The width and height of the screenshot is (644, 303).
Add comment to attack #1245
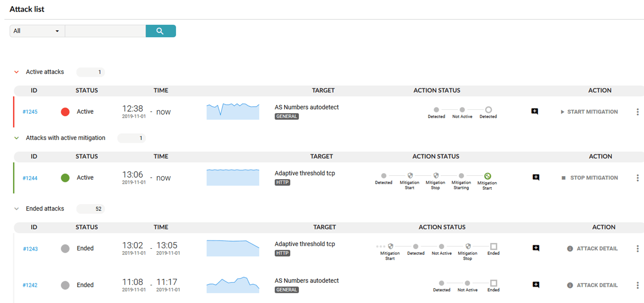pos(535,111)
